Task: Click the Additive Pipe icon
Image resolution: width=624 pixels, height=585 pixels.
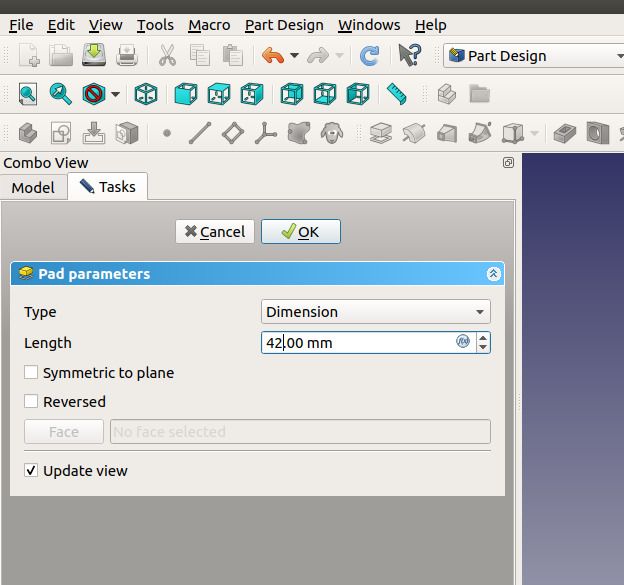Action: pos(480,133)
